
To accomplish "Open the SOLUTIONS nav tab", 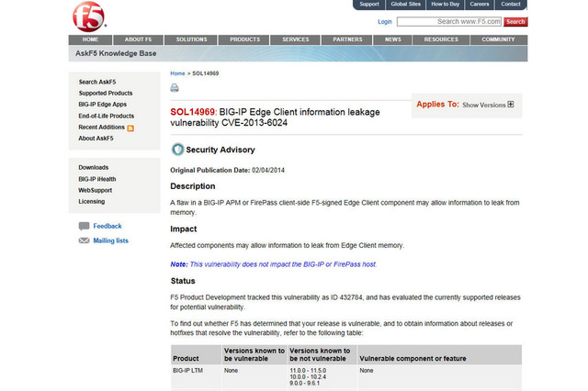I will (191, 39).
